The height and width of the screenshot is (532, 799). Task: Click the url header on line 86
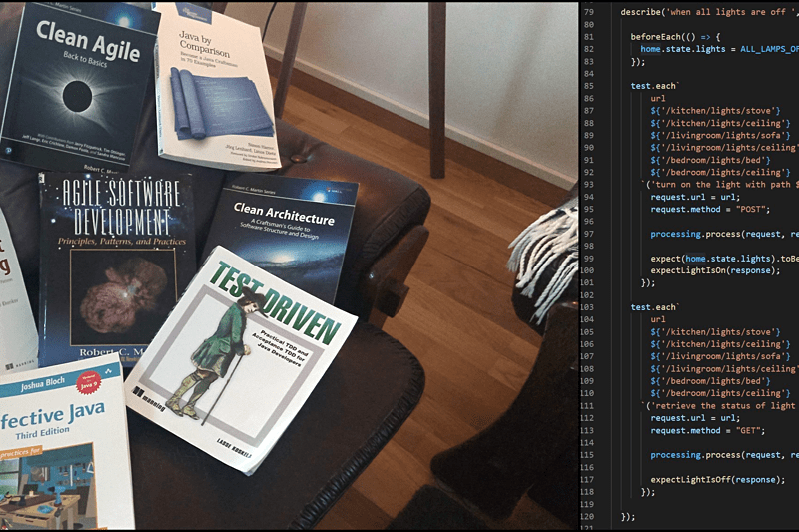point(658,98)
